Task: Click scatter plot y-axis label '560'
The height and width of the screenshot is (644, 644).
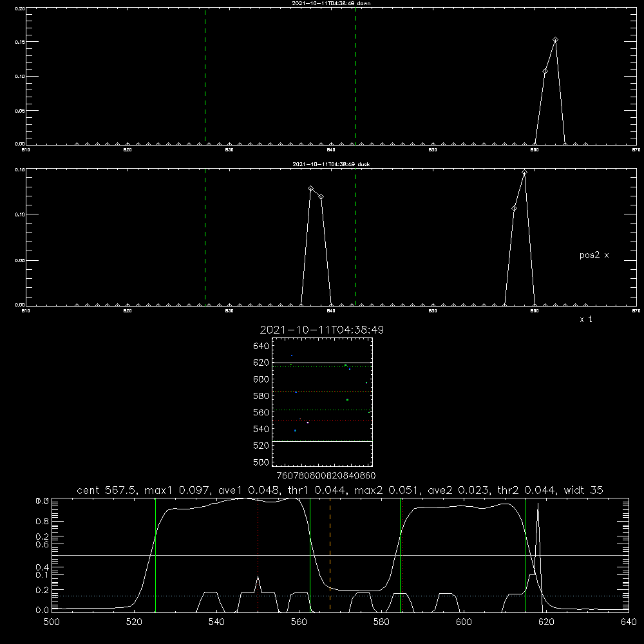Action: pos(261,412)
